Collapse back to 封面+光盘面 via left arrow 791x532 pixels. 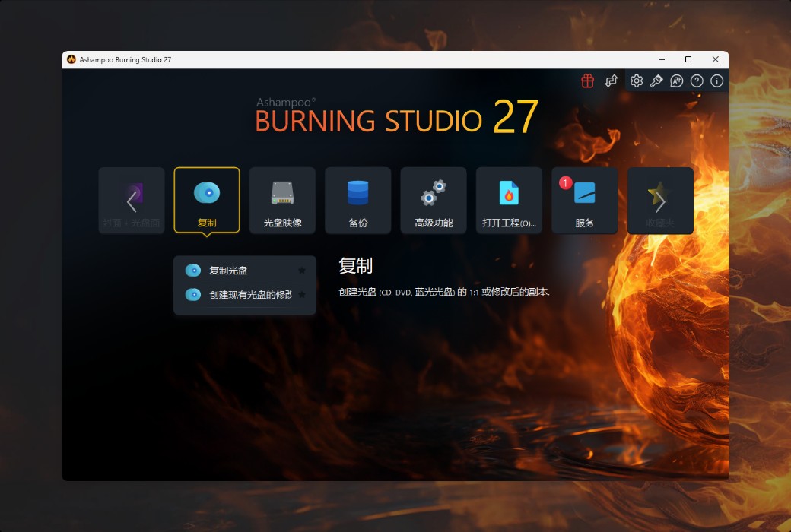(x=131, y=200)
